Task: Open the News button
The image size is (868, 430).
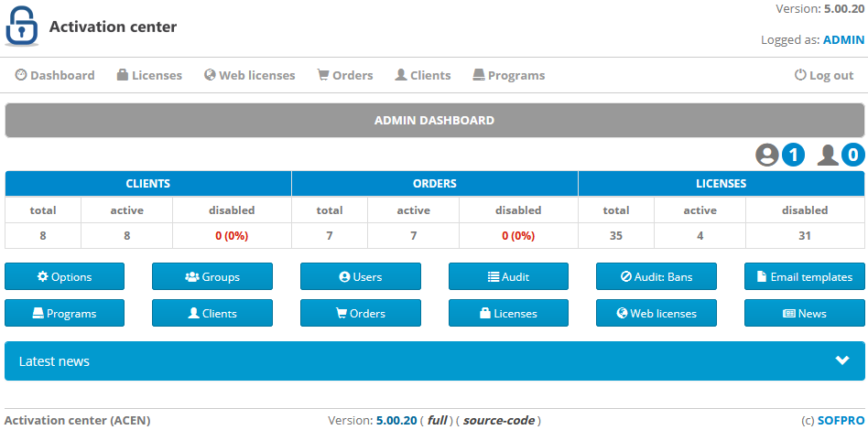Action: [804, 313]
